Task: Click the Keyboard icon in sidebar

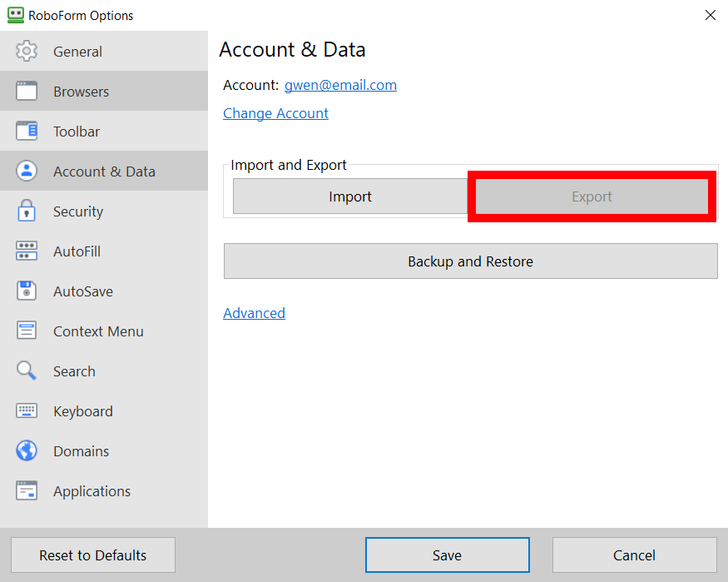Action: pos(27,410)
